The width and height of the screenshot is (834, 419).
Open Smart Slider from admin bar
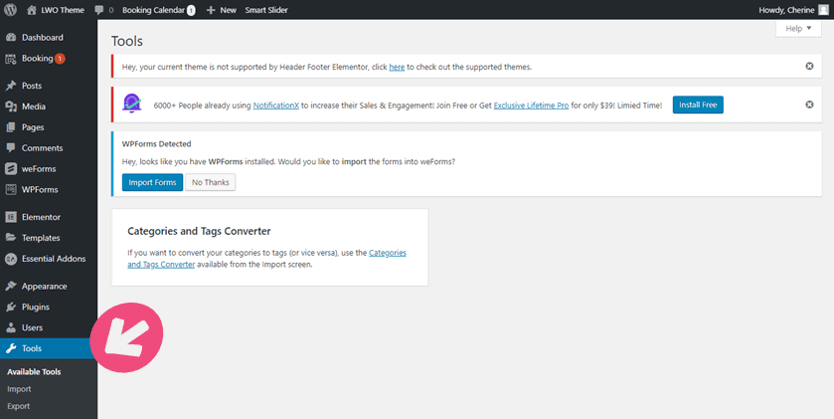click(266, 10)
